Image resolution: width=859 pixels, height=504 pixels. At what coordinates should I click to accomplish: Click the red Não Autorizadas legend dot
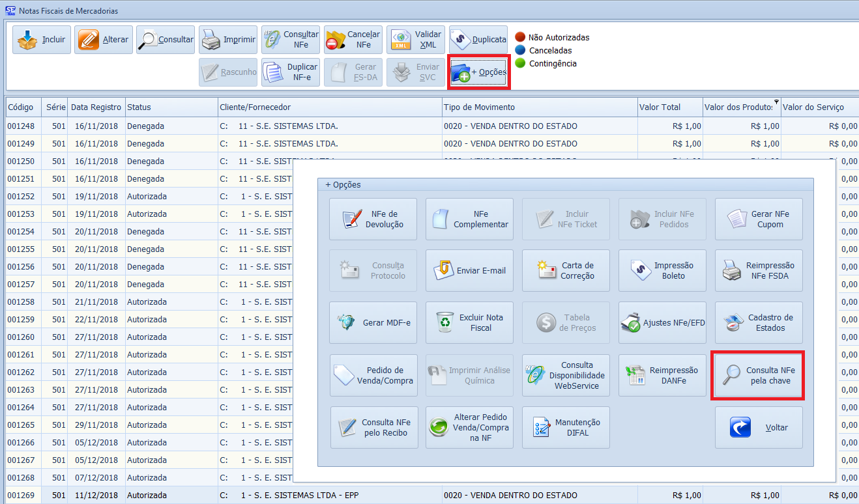(x=520, y=37)
